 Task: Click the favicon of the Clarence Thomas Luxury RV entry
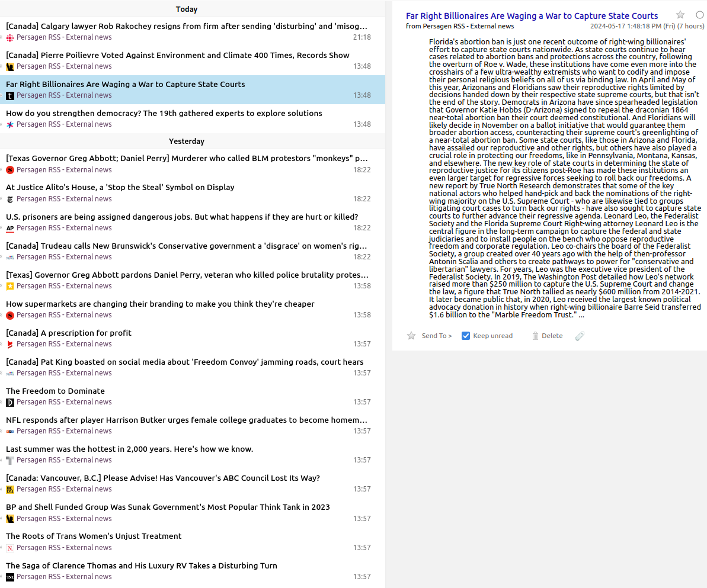10,577
